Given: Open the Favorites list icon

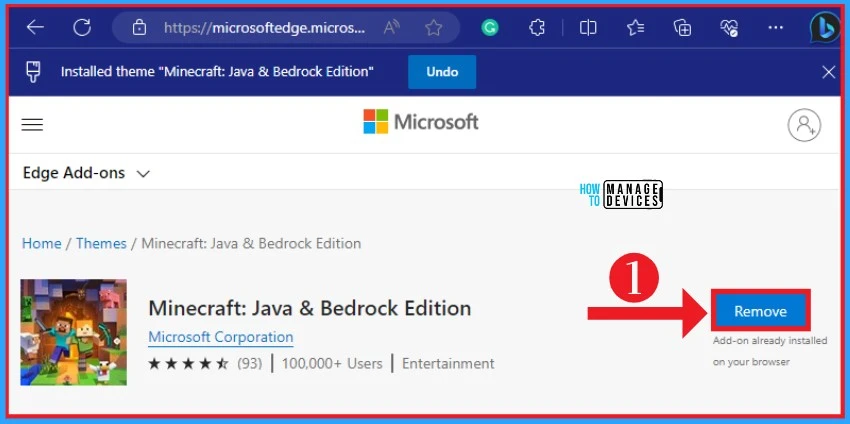Looking at the screenshot, I should [635, 28].
